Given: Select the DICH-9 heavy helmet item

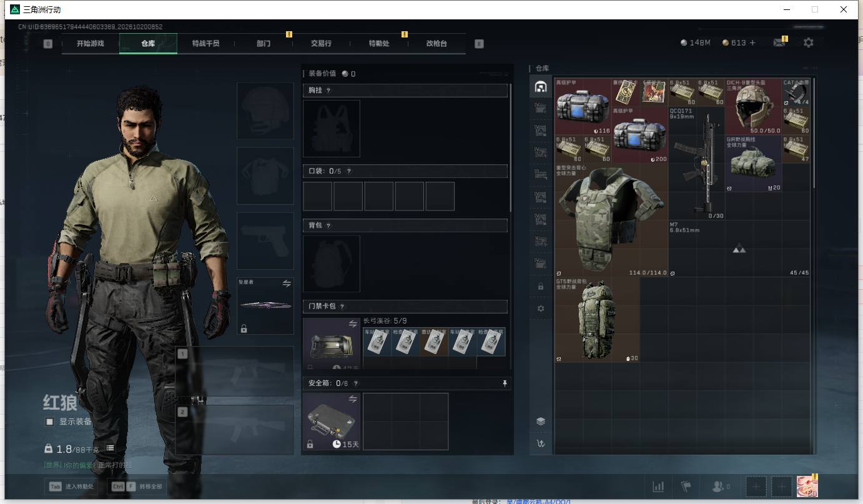Looking at the screenshot, I should point(754,106).
